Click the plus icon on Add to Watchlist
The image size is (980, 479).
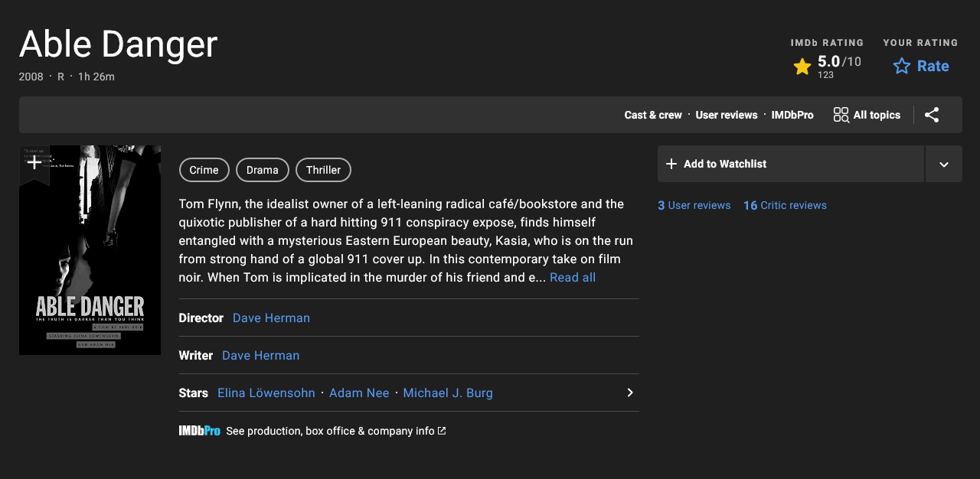[671, 164]
